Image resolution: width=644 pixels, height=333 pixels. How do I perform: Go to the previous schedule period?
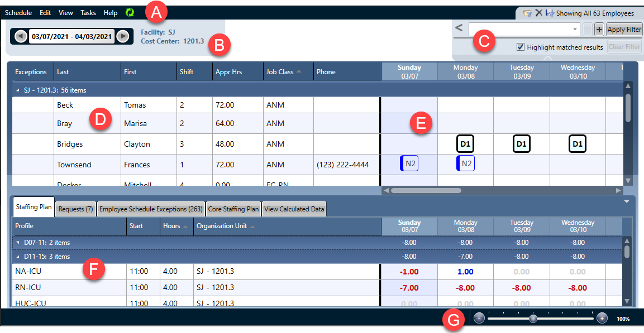coord(21,37)
